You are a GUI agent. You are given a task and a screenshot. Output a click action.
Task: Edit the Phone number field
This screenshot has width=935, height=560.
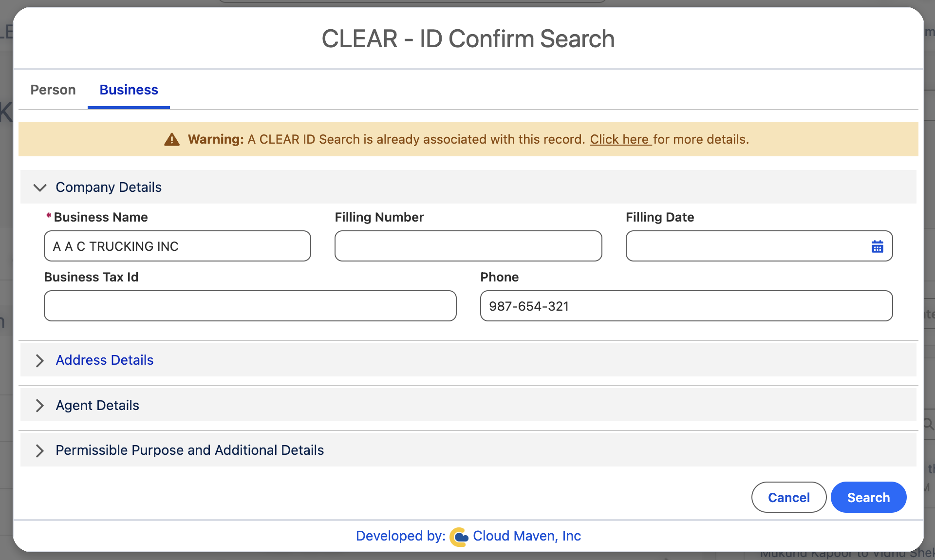click(686, 306)
